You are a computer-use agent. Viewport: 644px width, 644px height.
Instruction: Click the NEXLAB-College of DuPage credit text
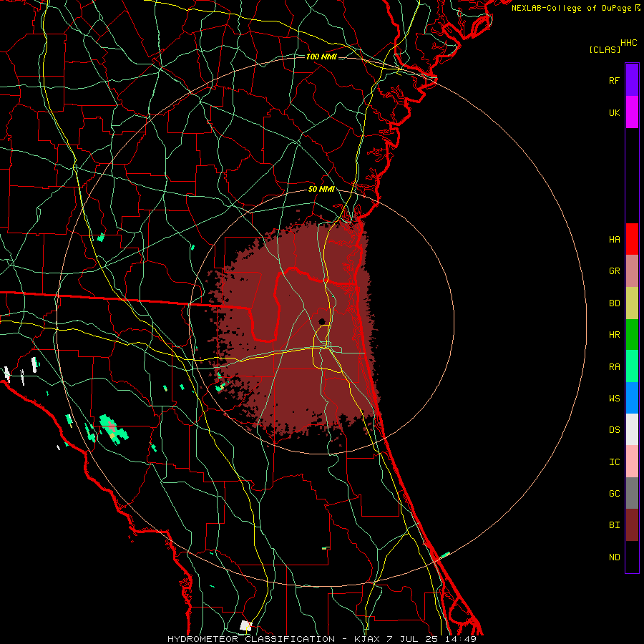coord(571,8)
